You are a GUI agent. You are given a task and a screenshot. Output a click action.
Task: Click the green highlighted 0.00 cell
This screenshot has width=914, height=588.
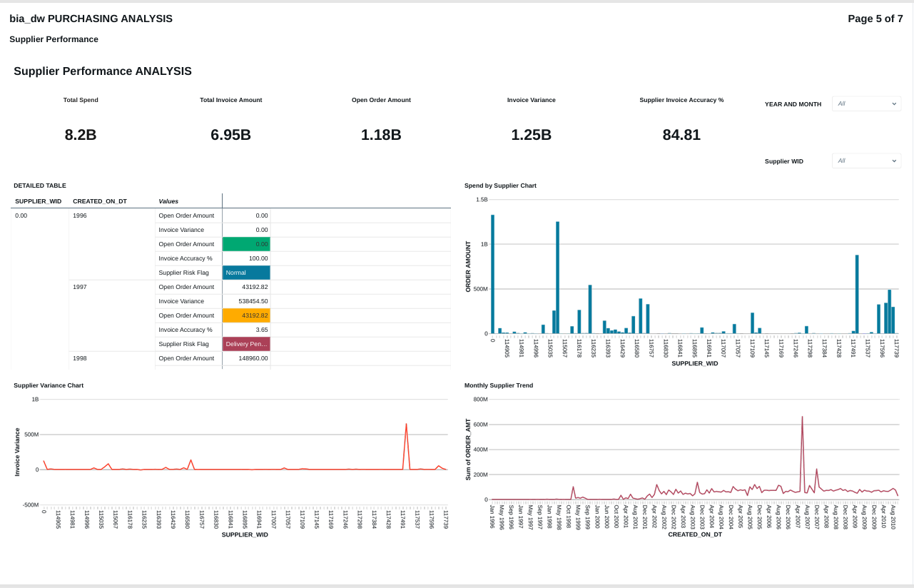tap(246, 244)
